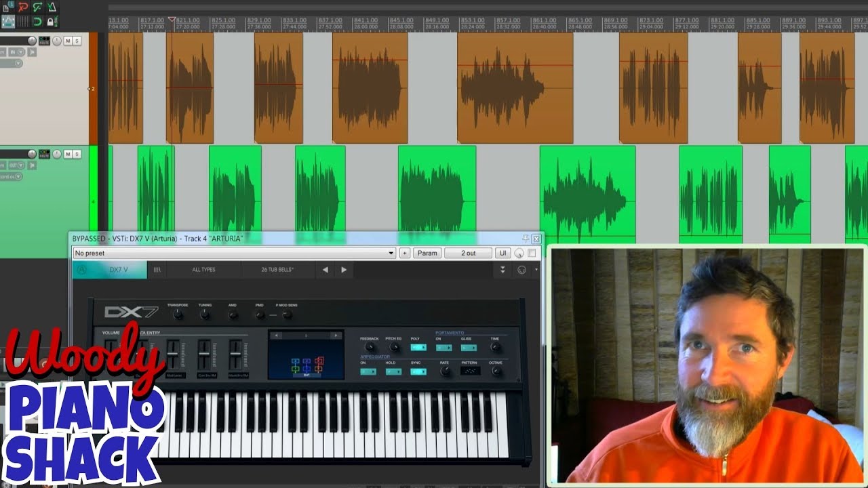The height and width of the screenshot is (488, 868).
Task: Toggle the Arpeggiator HOLD switch
Action: point(393,371)
